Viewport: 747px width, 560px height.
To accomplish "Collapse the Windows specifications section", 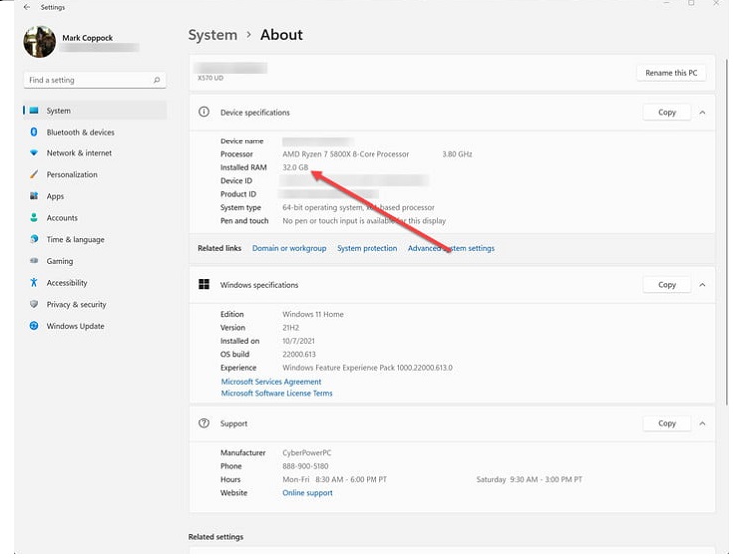I will click(702, 285).
